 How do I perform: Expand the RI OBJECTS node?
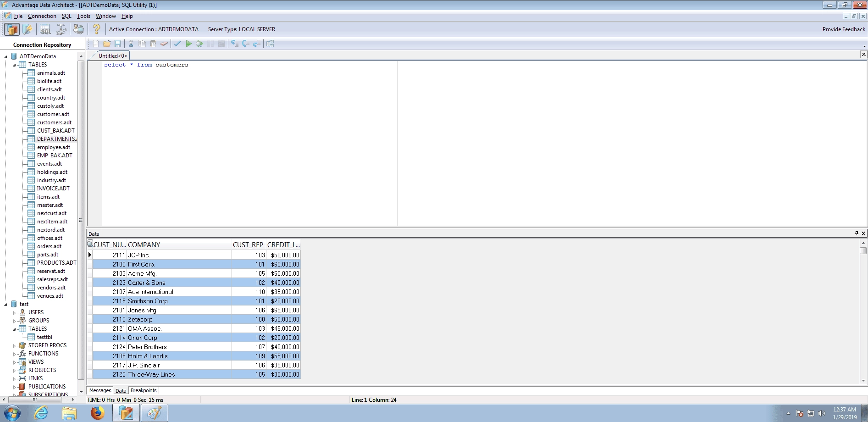(x=14, y=371)
